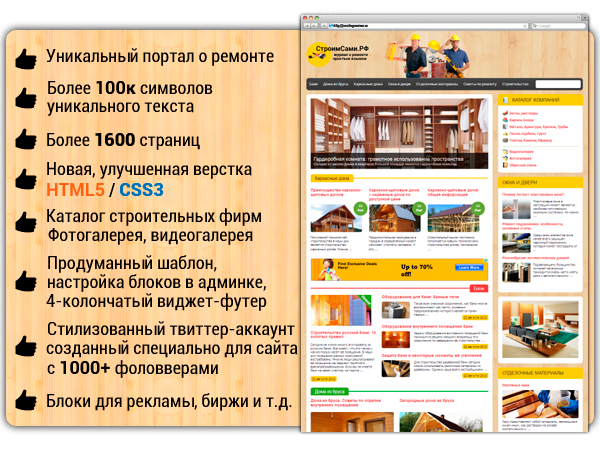
Task: Open the foggy plastic window thumbnail
Action: [x=516, y=209]
